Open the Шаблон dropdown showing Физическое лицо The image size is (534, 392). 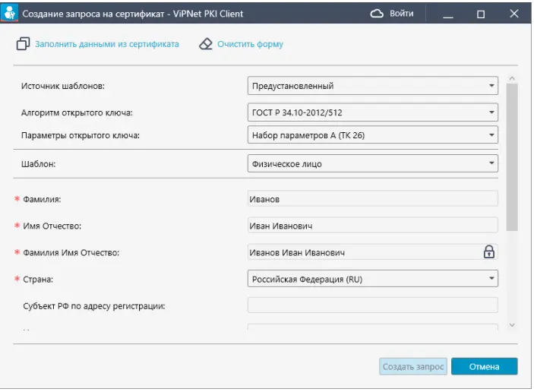tap(373, 164)
